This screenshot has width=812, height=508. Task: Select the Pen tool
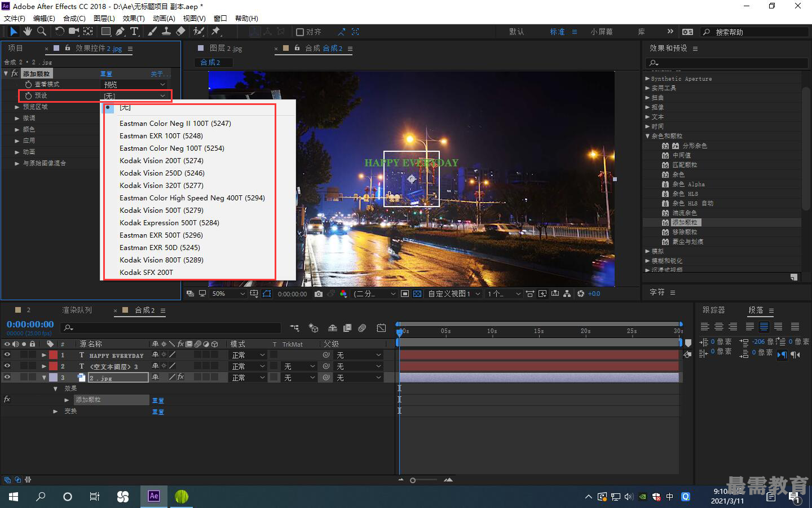(120, 32)
